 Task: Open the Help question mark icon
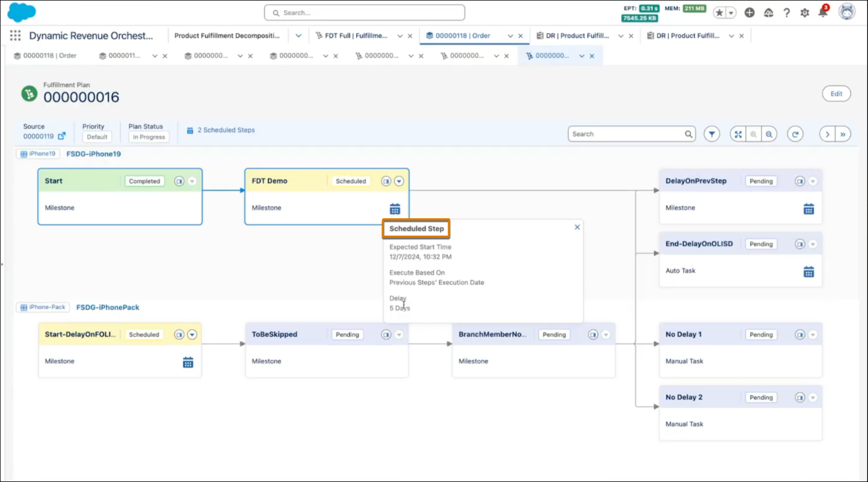click(786, 12)
